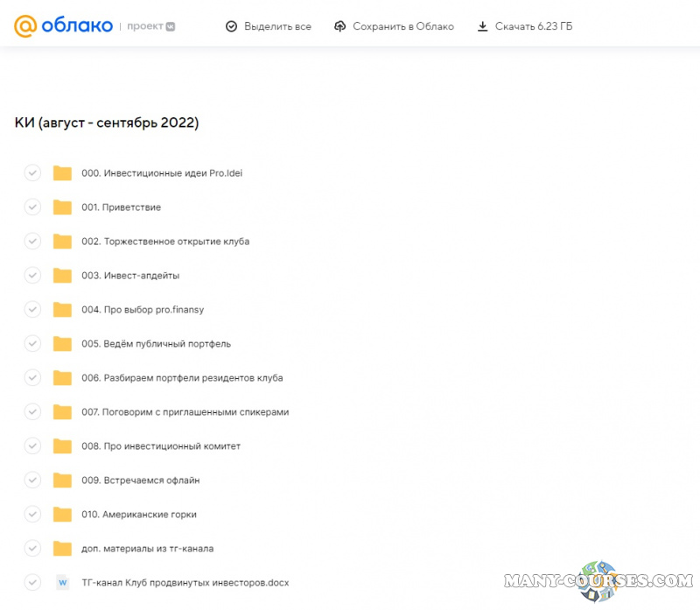
Task: Open folder icon for 001. Приветствие
Action: pos(62,207)
